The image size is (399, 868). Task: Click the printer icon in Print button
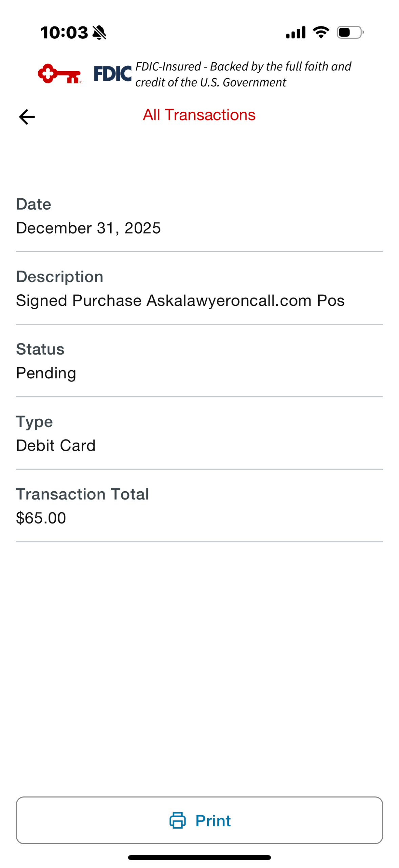click(x=177, y=820)
